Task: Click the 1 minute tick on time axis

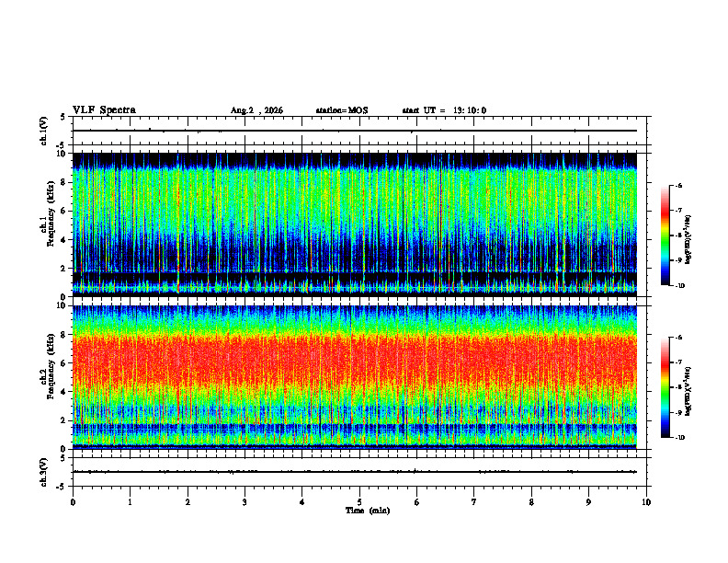Action: 131,502
